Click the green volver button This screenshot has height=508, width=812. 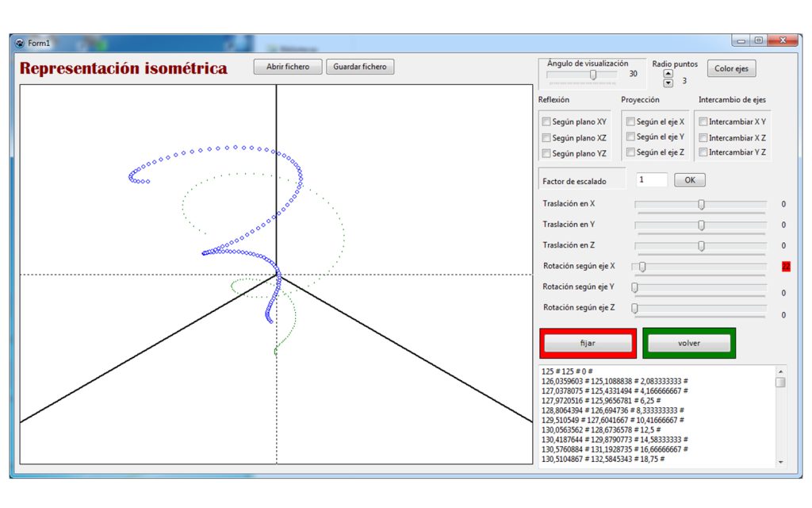[x=688, y=343]
